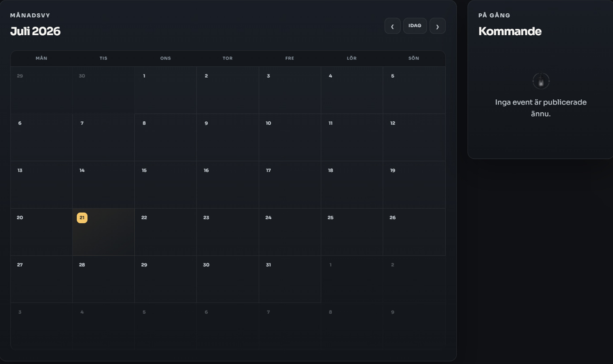Click the MÅN weekday header
This screenshot has height=364, width=613.
point(42,58)
